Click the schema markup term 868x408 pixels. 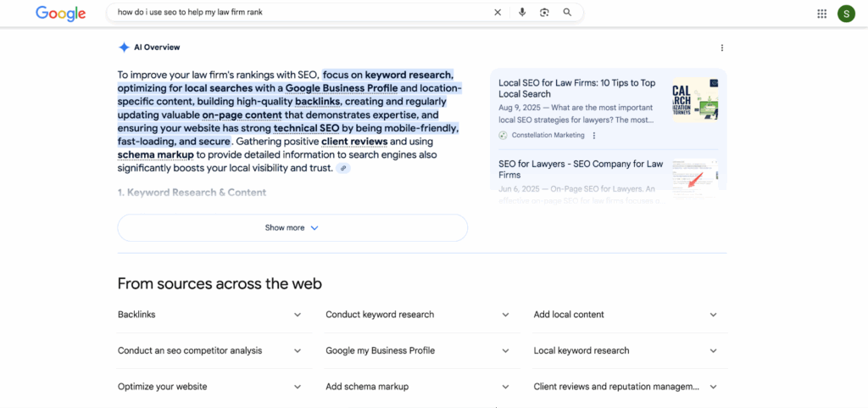point(156,154)
